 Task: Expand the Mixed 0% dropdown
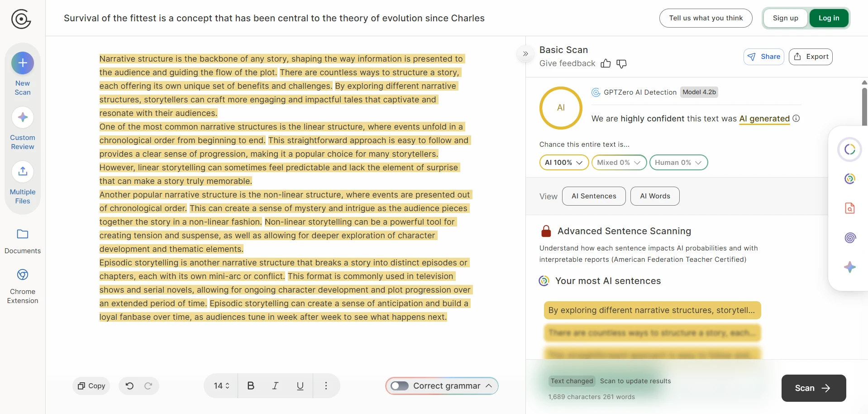pos(619,163)
